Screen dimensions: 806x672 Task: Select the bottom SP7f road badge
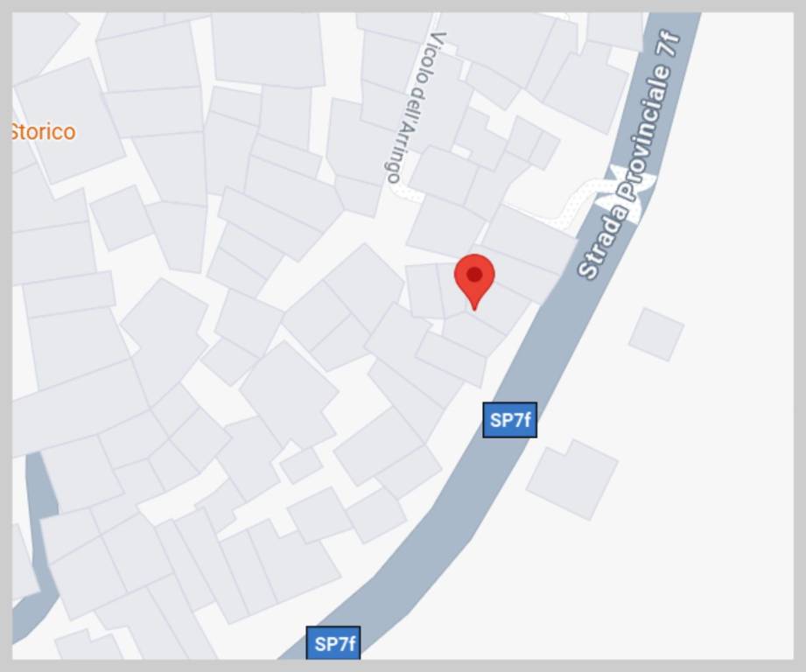[x=333, y=643]
